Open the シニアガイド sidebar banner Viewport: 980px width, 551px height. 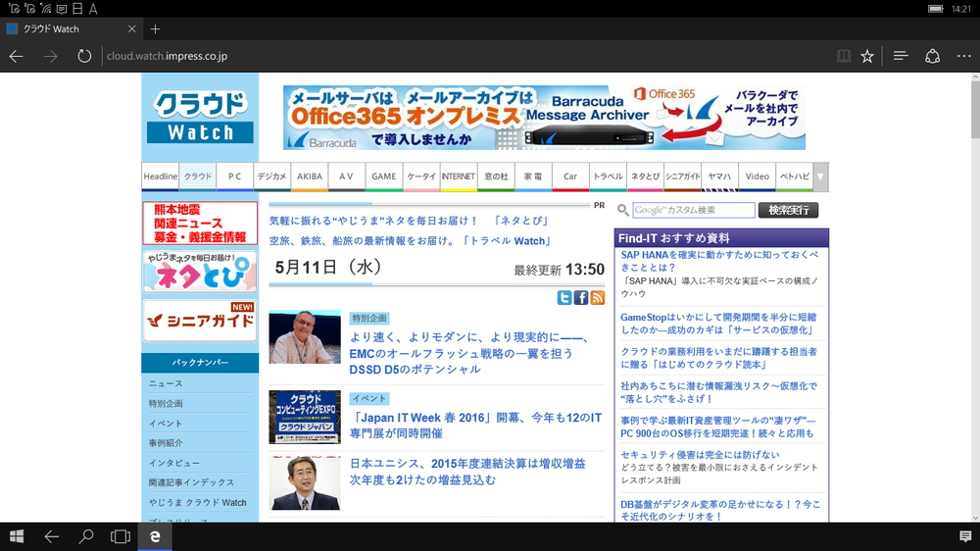pyautogui.click(x=200, y=321)
